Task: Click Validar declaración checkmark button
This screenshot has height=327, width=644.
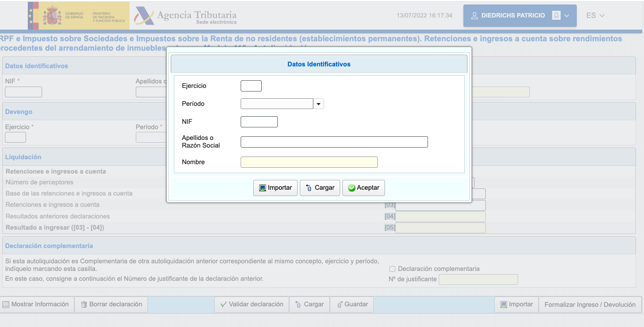Action: (x=251, y=305)
